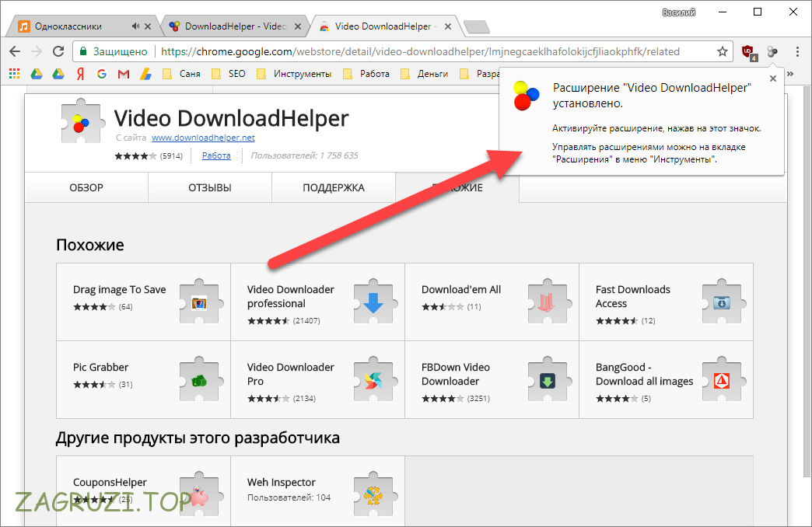
Task: Click the (21407) review count
Action: (306, 321)
